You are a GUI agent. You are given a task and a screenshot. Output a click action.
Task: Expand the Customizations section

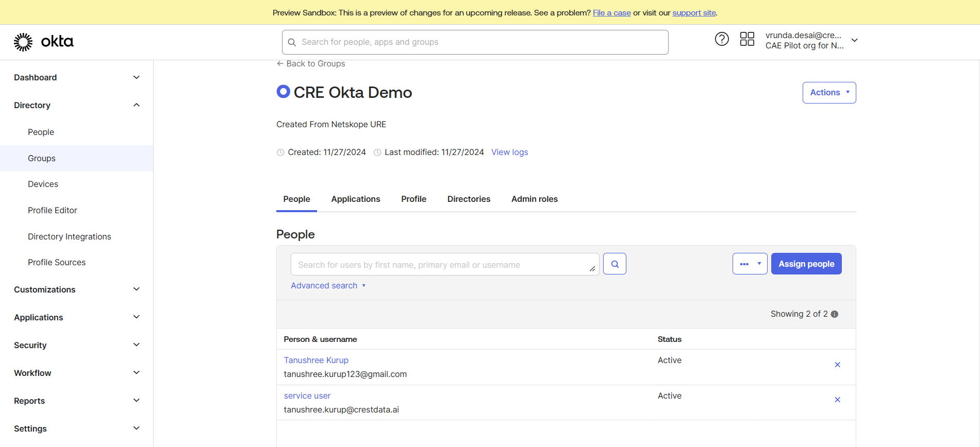[x=77, y=289]
